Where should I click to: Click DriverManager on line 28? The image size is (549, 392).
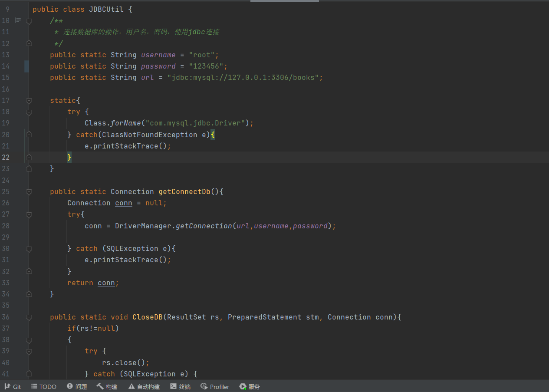[x=143, y=226]
